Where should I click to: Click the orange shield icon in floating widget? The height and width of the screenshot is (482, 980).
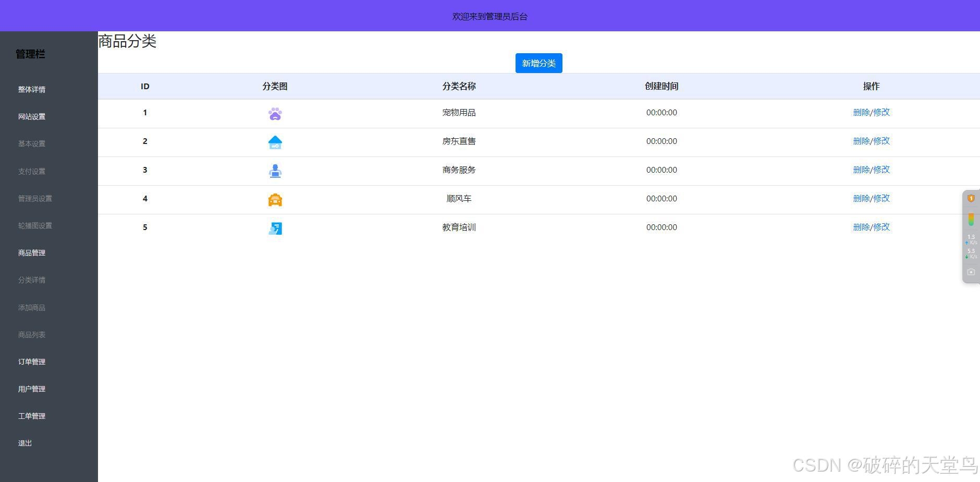point(971,198)
